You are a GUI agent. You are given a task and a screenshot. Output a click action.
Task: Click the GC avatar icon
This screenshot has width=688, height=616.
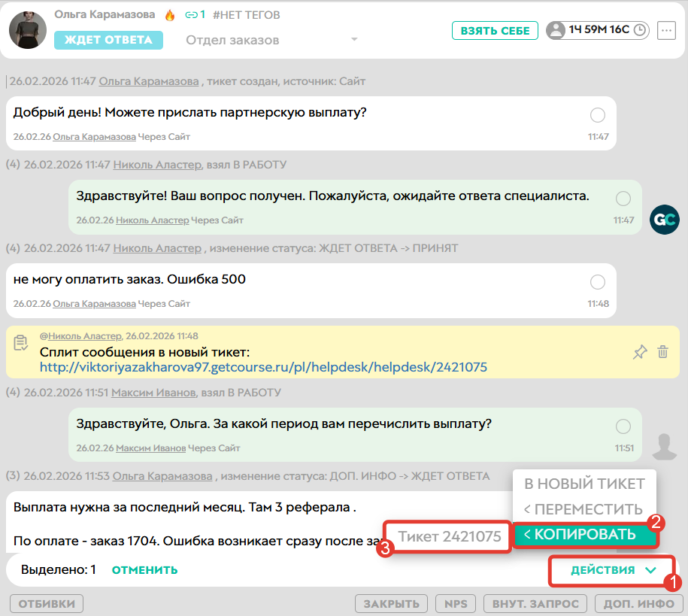(x=664, y=220)
